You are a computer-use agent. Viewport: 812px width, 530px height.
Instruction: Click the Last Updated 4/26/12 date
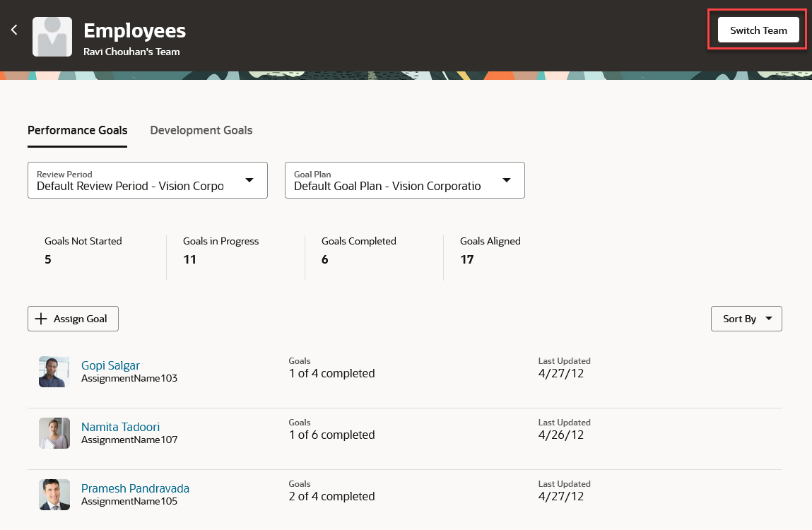coord(561,435)
